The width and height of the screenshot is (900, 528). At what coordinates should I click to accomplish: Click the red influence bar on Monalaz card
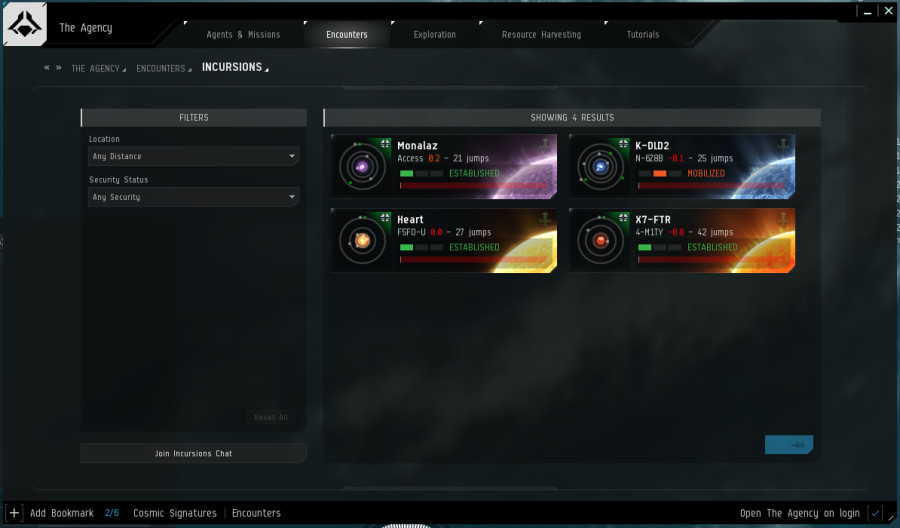474,185
